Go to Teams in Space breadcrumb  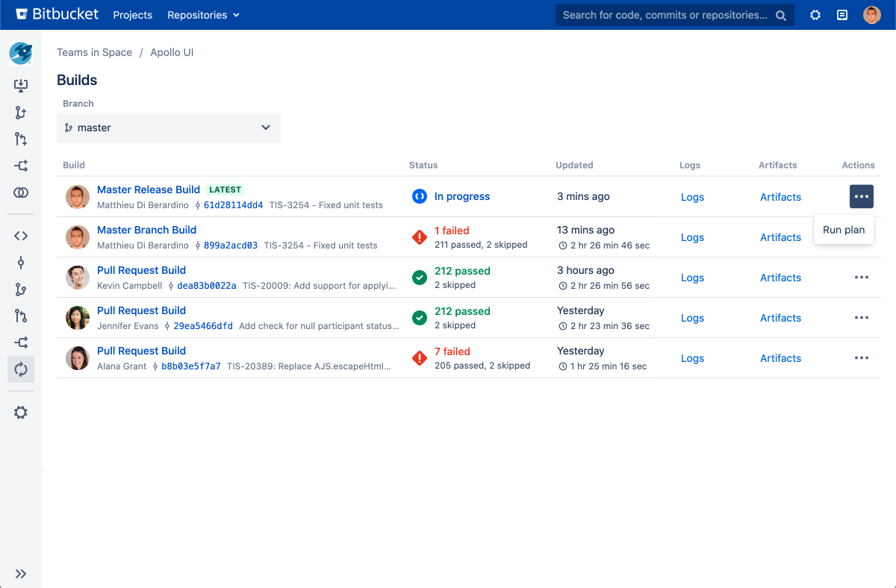[x=95, y=52]
